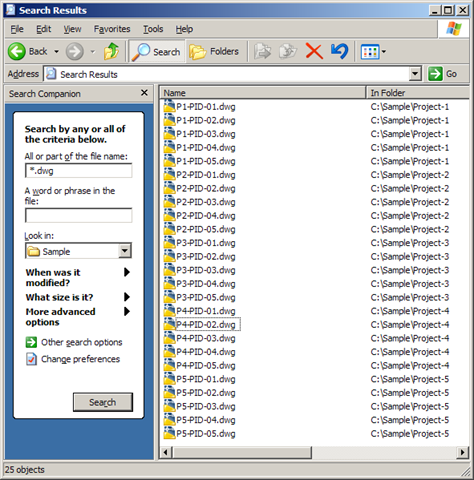Toggle the Folders pane button

[214, 52]
